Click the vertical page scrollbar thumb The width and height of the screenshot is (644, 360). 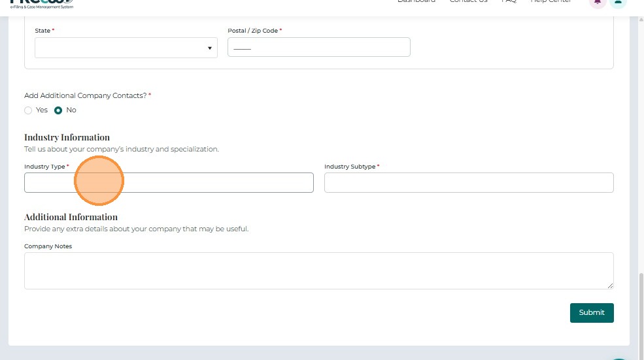pyautogui.click(x=641, y=316)
